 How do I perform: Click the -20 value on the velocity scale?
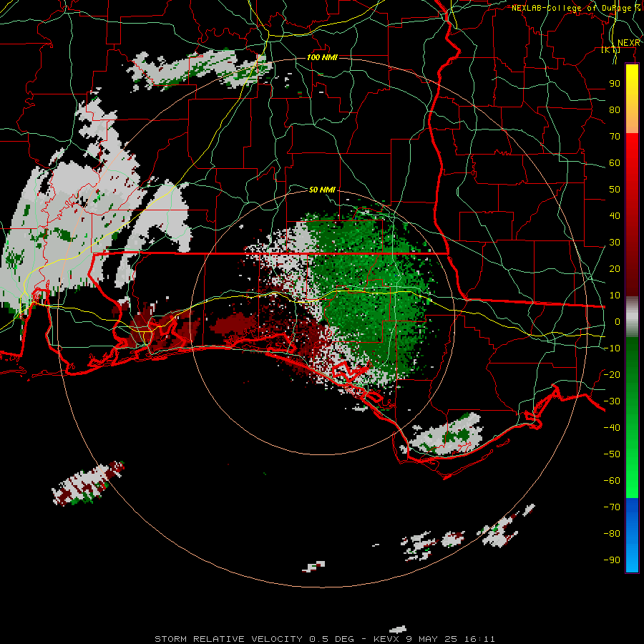pos(612,375)
